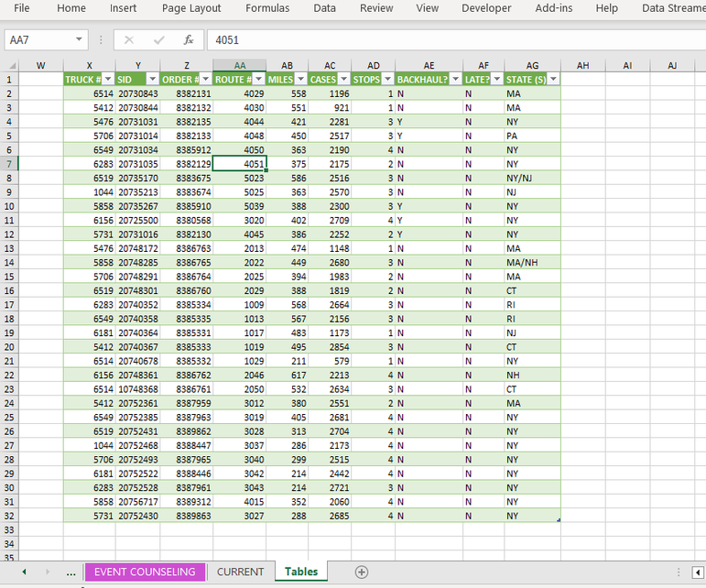Viewport: 706px width, 588px height.
Task: Switch to the EVENT COUNSELING sheet
Action: [x=145, y=572]
